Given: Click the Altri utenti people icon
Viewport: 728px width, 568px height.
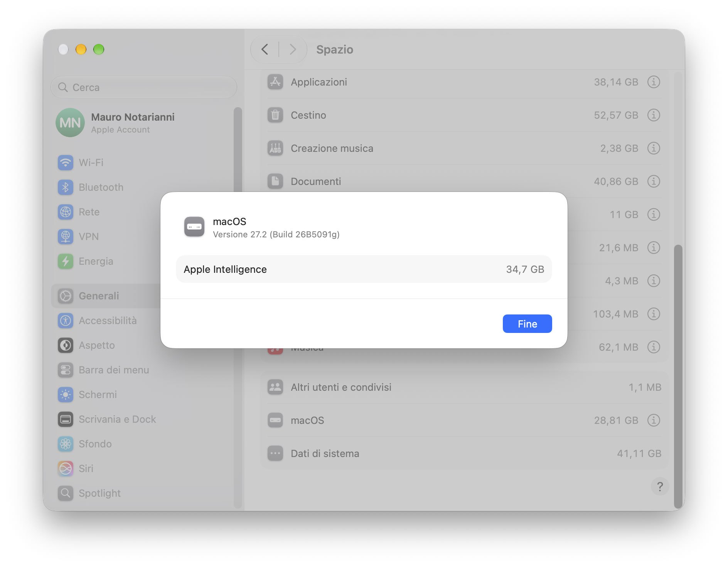Looking at the screenshot, I should [275, 387].
